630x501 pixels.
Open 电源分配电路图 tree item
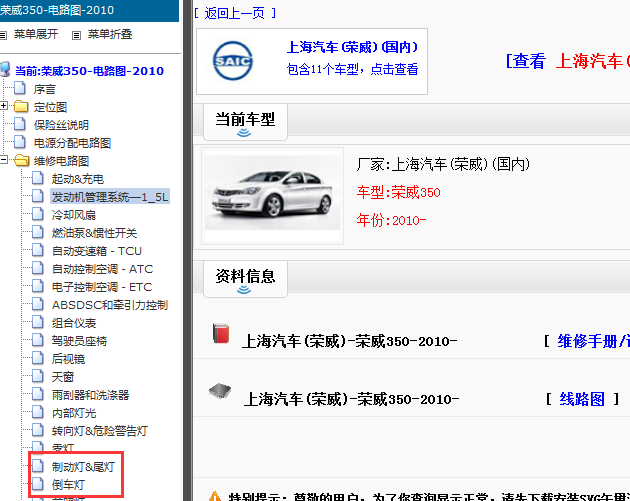[72, 143]
